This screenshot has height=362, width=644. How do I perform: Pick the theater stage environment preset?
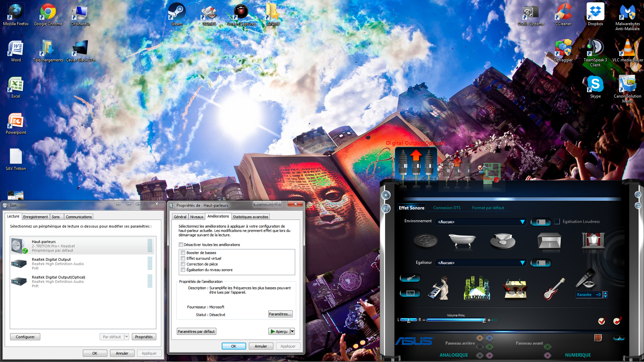593,241
